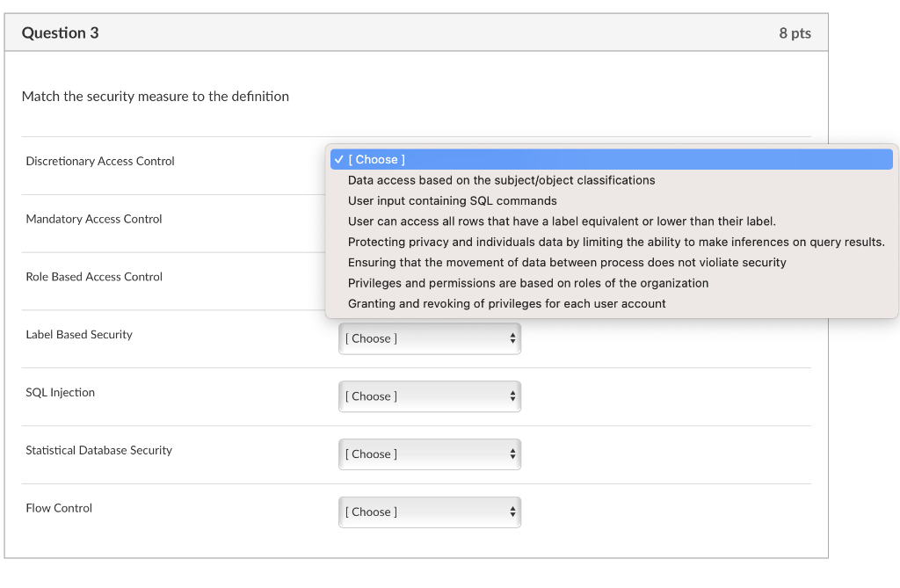
Task: Select "Ensuring that the movement of data" option
Action: coord(567,263)
